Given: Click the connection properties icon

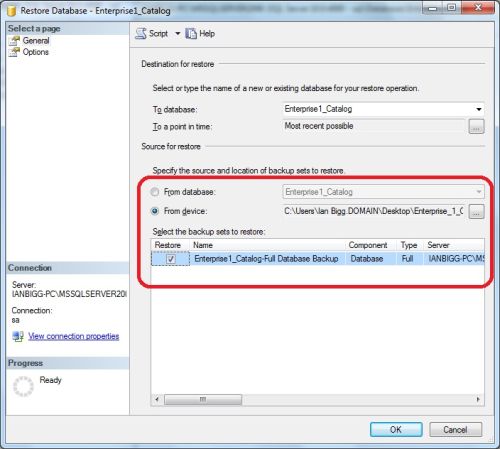Looking at the screenshot, I should [x=18, y=336].
